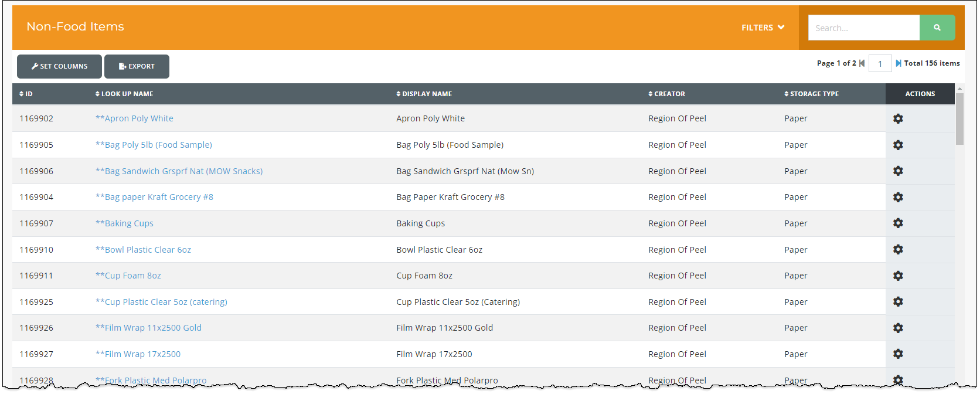Select ID cell 1169925
The width and height of the screenshot is (980, 394).
[36, 302]
